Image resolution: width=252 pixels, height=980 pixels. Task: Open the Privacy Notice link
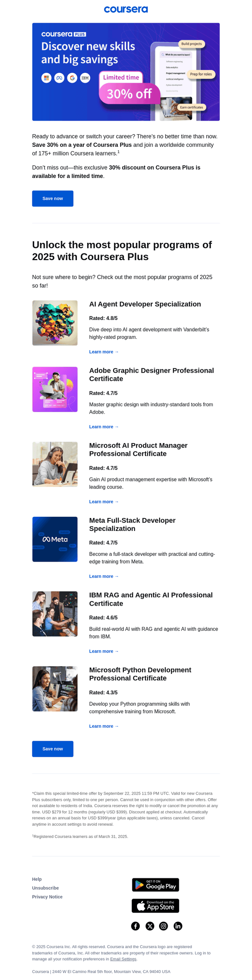47,896
